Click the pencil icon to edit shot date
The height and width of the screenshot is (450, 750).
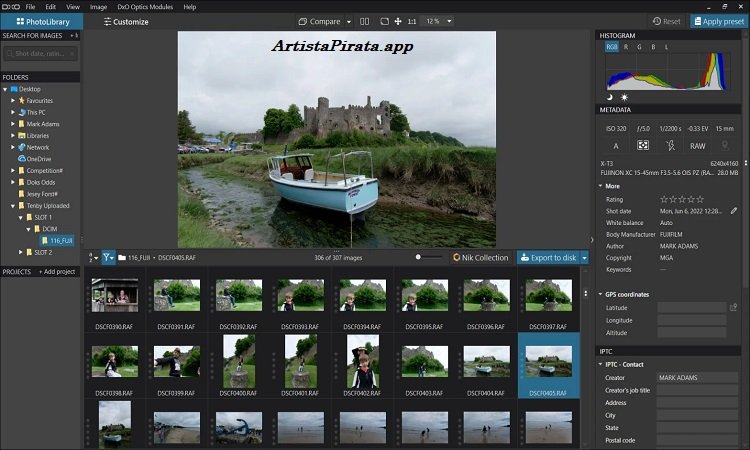coord(734,211)
